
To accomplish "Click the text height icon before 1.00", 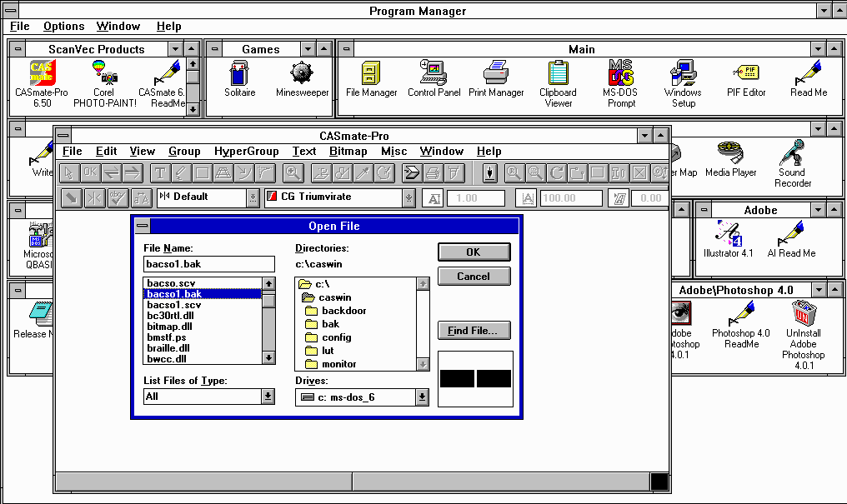I will click(434, 198).
